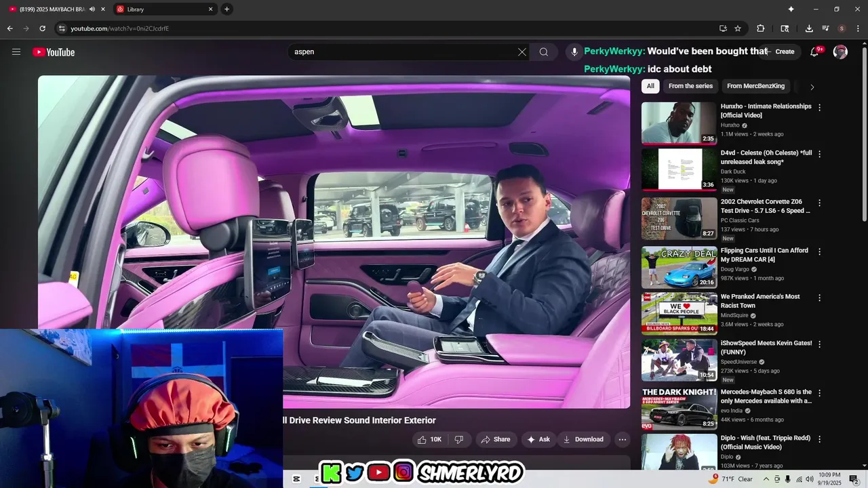This screenshot has height=488, width=868.
Task: Open Windows notification center icon
Action: tap(854, 479)
